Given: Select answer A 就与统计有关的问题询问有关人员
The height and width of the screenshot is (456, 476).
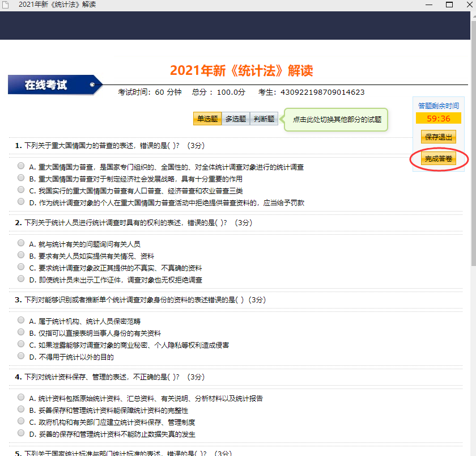Looking at the screenshot, I should point(20,243).
